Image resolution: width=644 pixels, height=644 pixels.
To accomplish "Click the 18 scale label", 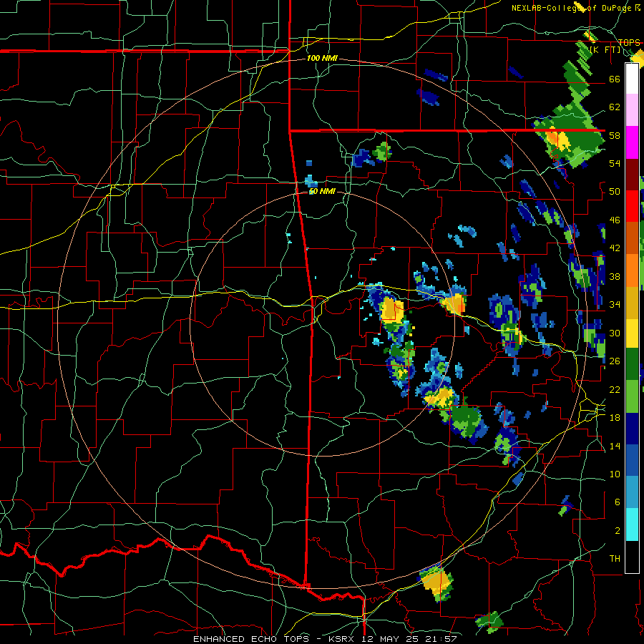I will point(615,417).
